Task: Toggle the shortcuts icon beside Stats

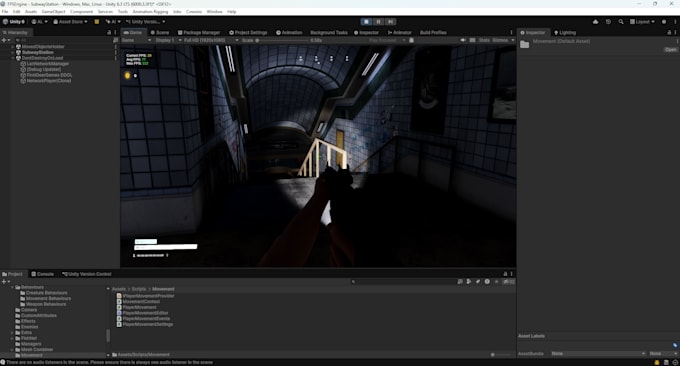Action: pyautogui.click(x=472, y=40)
